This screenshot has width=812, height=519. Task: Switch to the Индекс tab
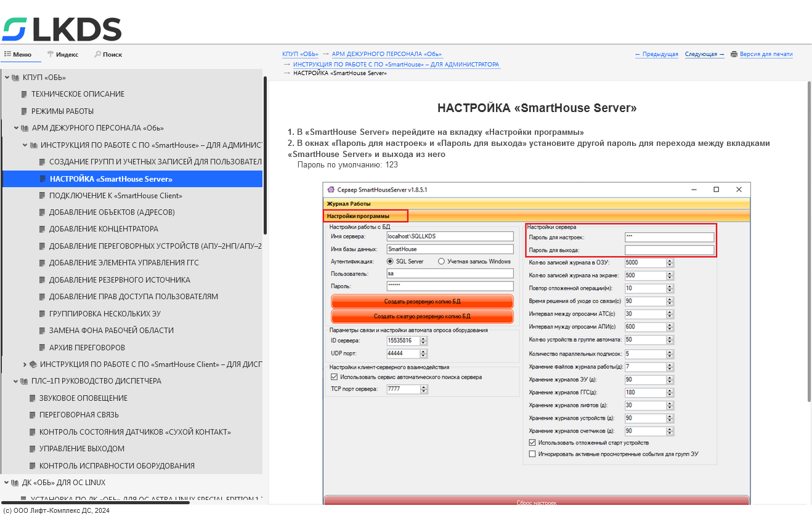click(x=63, y=54)
